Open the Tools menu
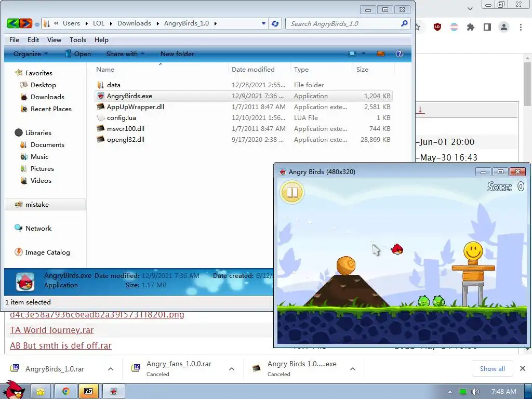 [78, 39]
